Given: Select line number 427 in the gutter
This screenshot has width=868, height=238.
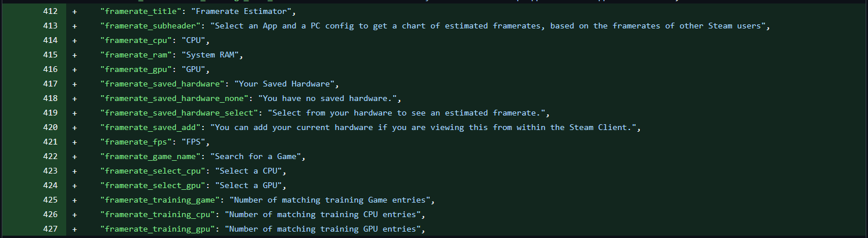Looking at the screenshot, I should (x=51, y=229).
